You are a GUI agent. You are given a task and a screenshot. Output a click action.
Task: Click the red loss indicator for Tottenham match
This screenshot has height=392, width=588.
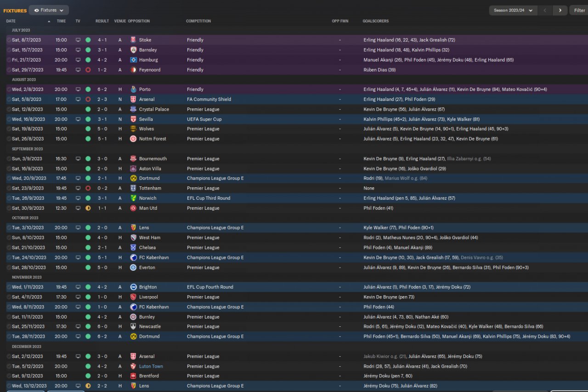point(88,188)
